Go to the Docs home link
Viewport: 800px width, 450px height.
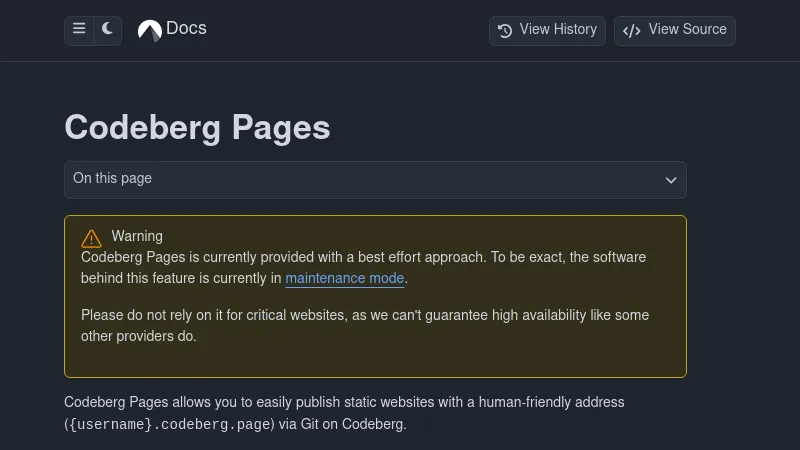pos(186,29)
